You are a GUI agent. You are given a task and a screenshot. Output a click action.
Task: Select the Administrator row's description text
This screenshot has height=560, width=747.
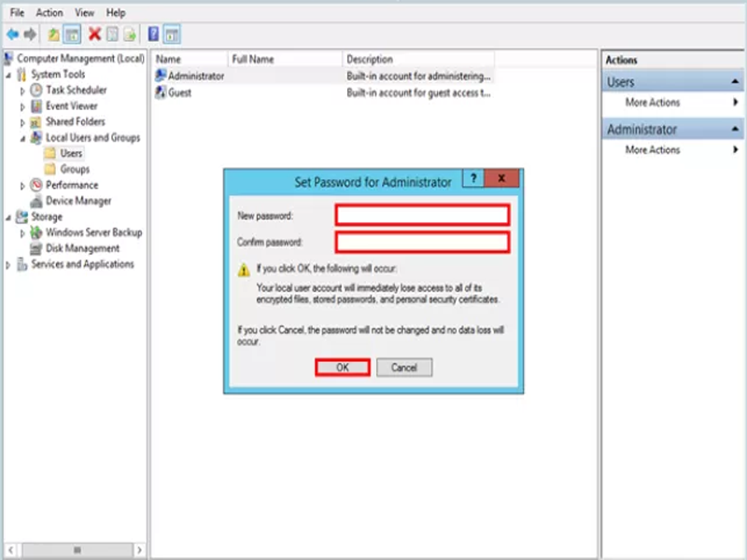pos(418,76)
